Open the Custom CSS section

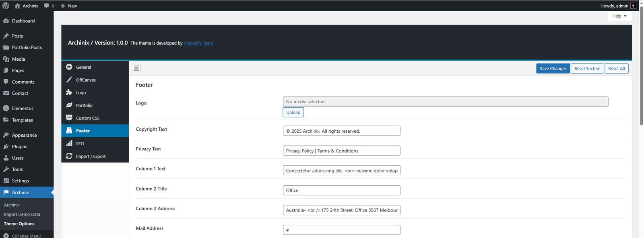click(87, 118)
